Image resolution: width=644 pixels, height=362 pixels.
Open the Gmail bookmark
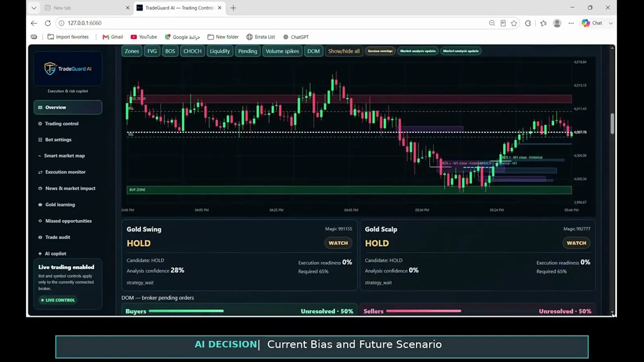[113, 37]
